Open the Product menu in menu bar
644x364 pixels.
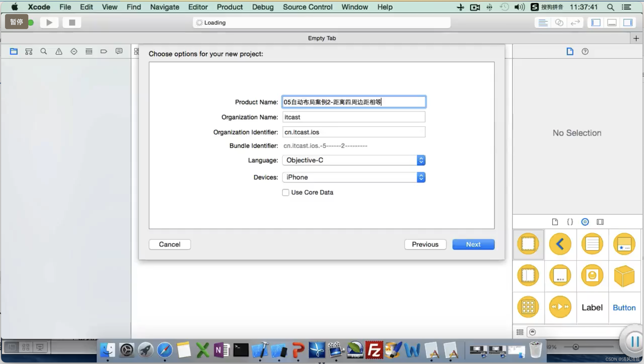(230, 7)
